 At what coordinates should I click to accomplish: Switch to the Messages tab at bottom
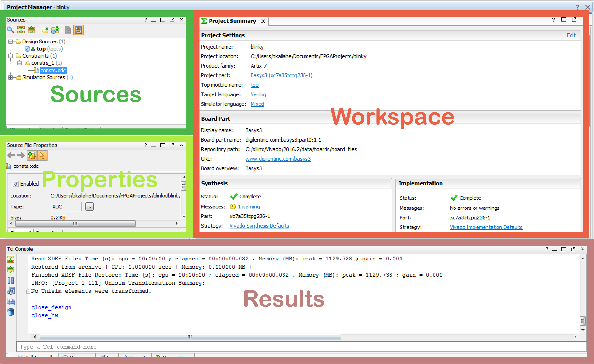[77, 356]
